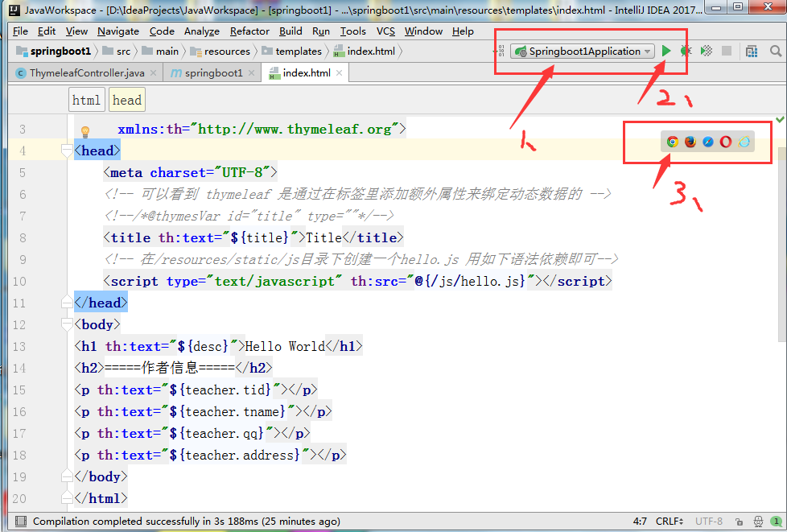
Task: Open page in Safari browser icon
Action: coord(707,142)
